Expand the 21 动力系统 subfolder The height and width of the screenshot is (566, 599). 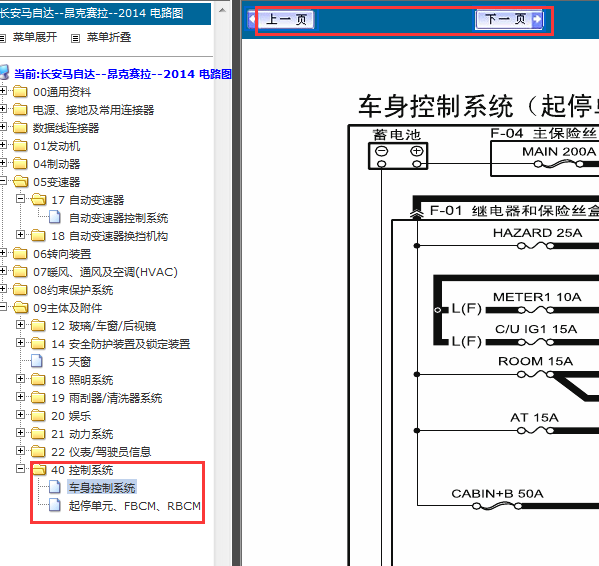pos(21,432)
